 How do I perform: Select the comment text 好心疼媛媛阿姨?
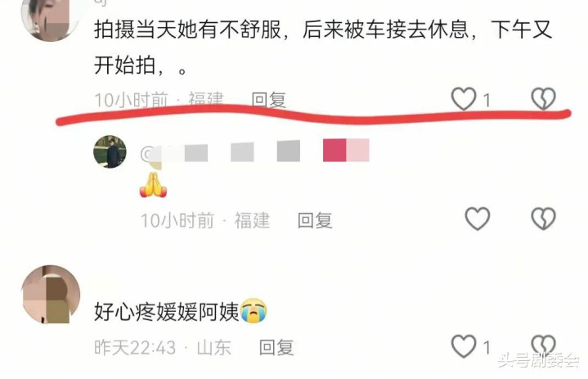[167, 311]
